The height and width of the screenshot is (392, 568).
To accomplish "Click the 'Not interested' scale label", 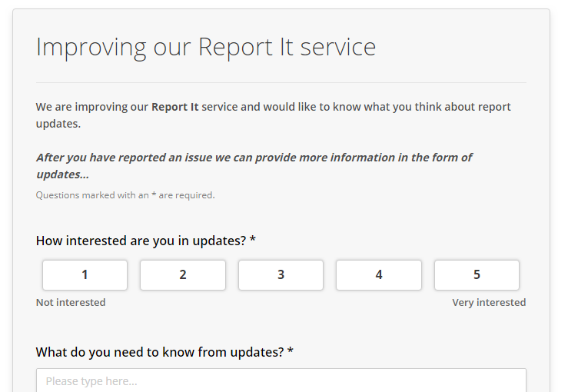I will (x=71, y=302).
